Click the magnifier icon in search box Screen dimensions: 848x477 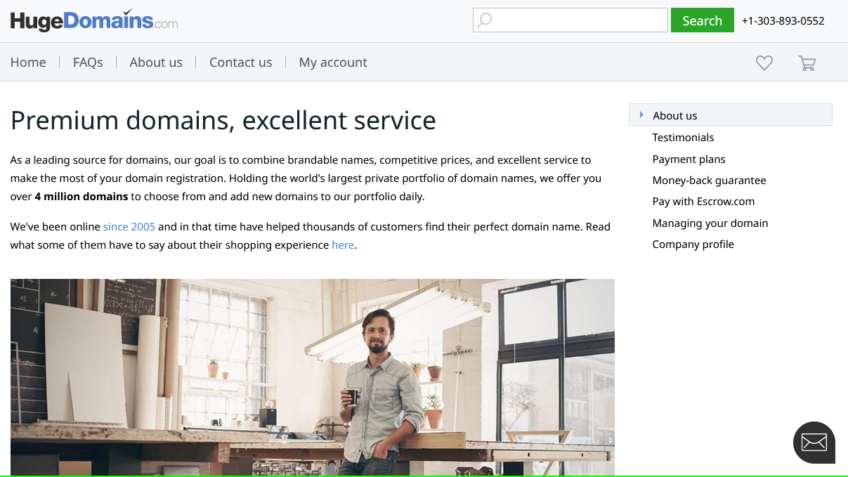[x=485, y=20]
